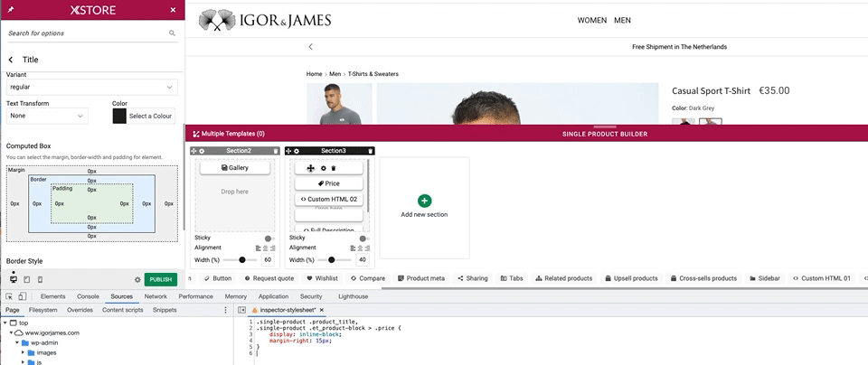The height and width of the screenshot is (365, 868).
Task: Open gear settings of hovered Section3 element
Action: click(x=324, y=168)
